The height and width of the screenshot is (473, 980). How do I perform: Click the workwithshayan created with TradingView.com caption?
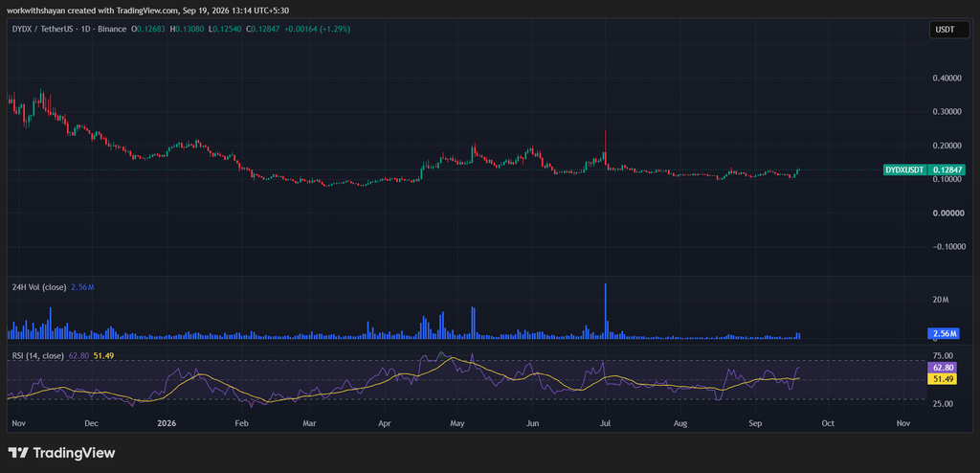click(148, 10)
